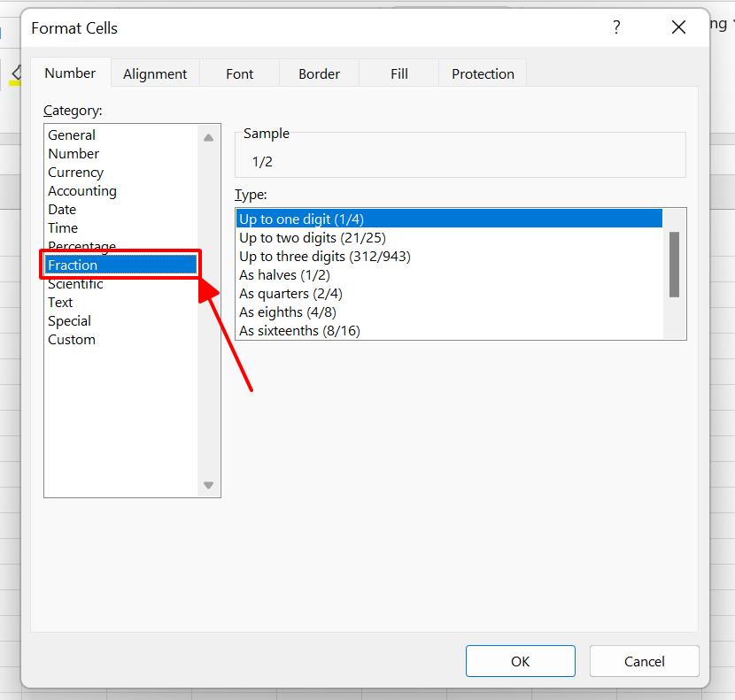This screenshot has height=700, width=735.
Task: Pick Up to two digits (21/25)
Action: (x=313, y=238)
